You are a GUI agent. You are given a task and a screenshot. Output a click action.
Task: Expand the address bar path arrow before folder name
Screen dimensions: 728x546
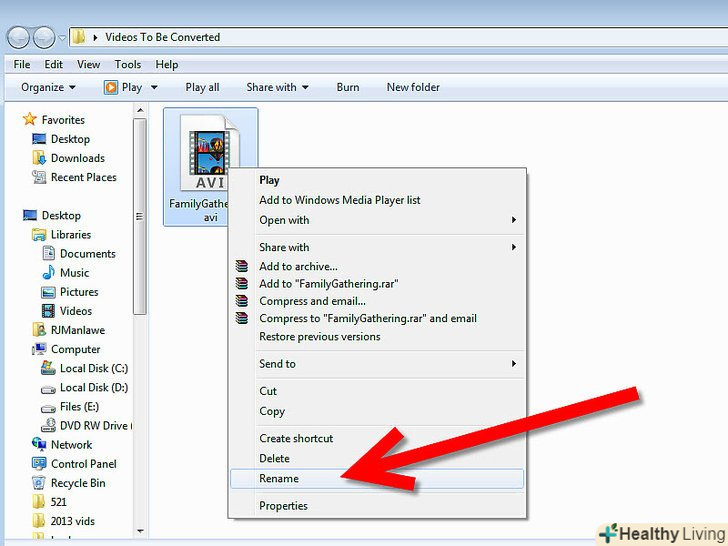[95, 37]
